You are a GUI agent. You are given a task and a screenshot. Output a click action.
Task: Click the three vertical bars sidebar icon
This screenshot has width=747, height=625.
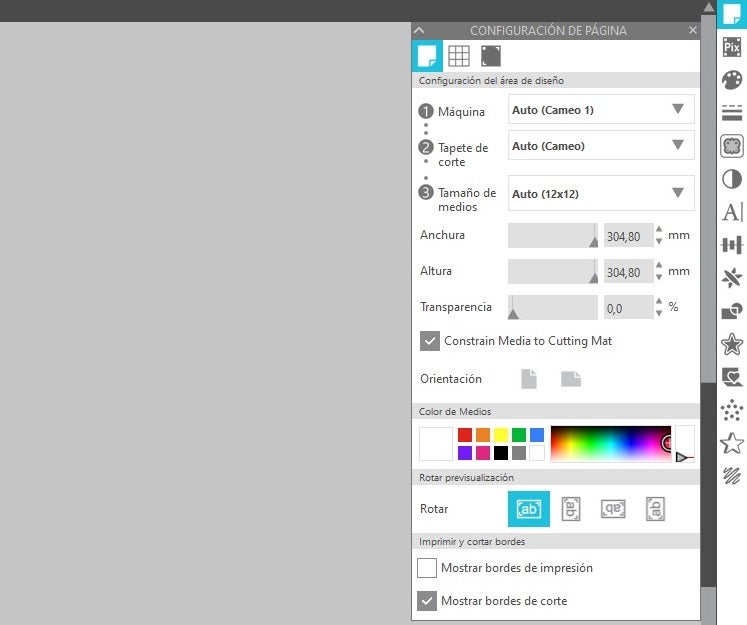click(732, 245)
